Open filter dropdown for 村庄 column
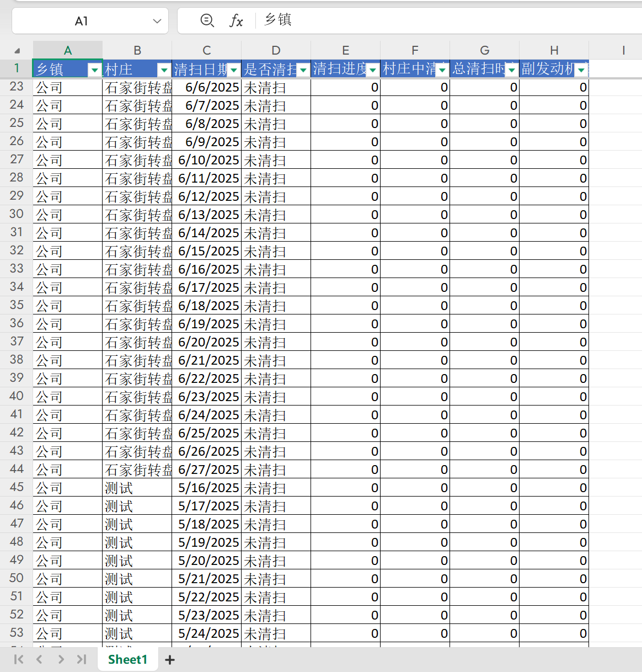This screenshot has width=642, height=672. 164,70
